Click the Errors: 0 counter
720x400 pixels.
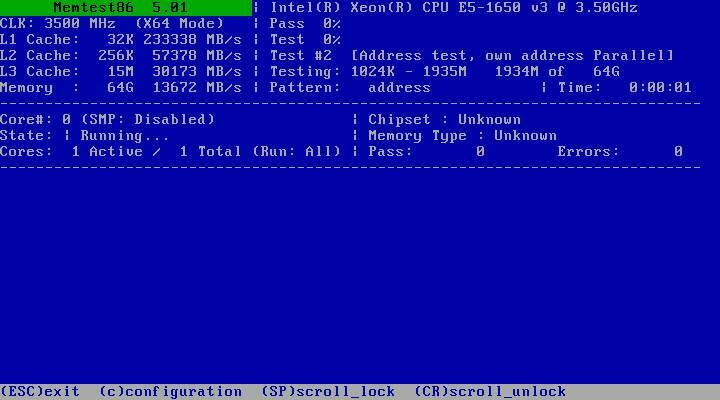coord(620,152)
